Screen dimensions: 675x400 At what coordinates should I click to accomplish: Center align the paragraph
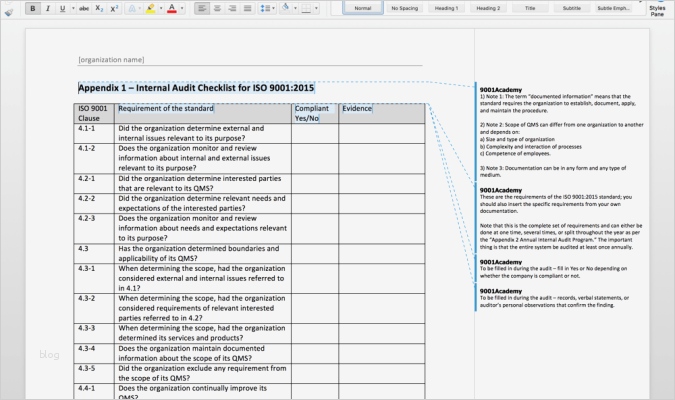click(x=216, y=7)
